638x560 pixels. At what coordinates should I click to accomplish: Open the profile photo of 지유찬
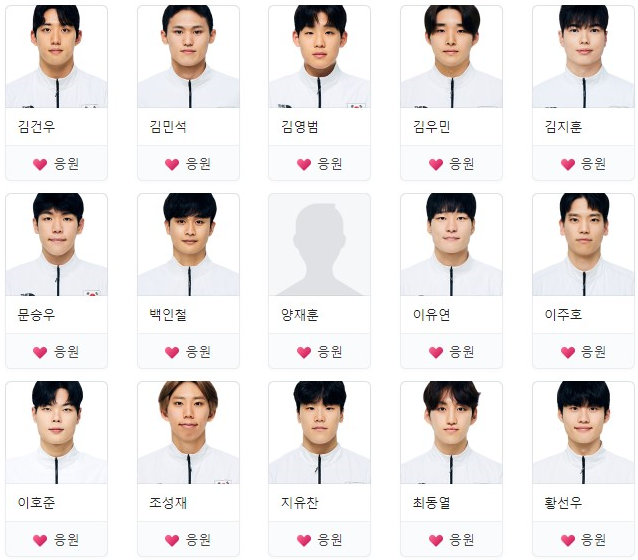coord(319,433)
